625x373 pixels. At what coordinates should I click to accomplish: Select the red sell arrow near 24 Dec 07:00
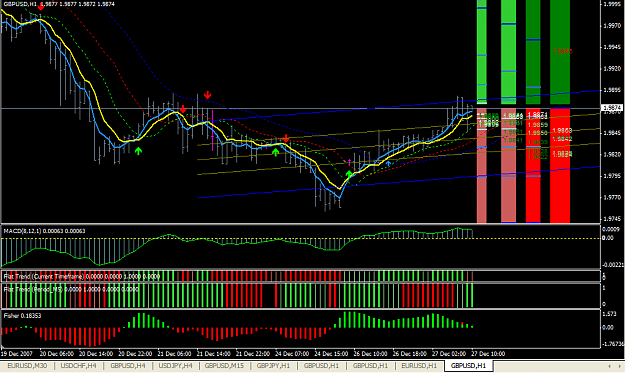[x=286, y=138]
